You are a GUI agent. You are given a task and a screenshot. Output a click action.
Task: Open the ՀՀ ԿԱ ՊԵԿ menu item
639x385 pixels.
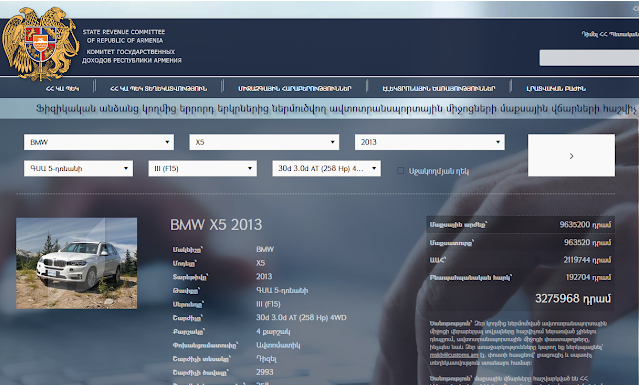coord(62,88)
